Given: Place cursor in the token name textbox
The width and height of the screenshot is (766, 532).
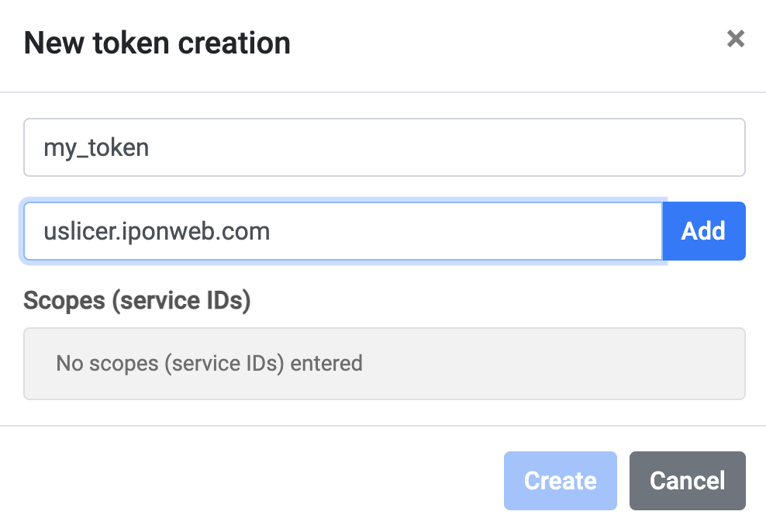Looking at the screenshot, I should pos(384,147).
